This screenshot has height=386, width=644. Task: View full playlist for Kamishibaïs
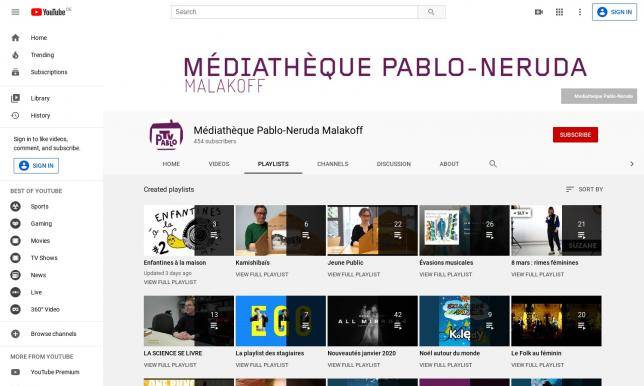[262, 274]
